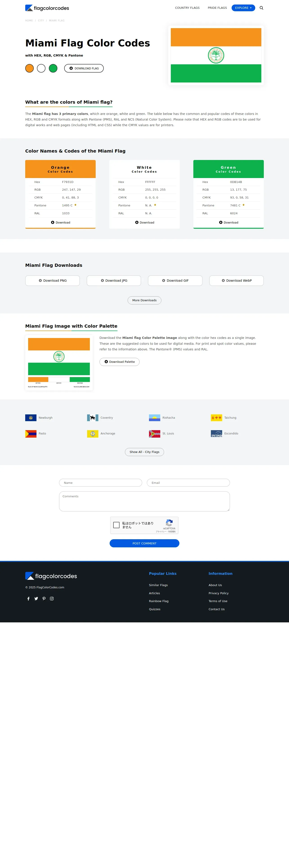
Task: Click Download WebP button
Action: 237,281
